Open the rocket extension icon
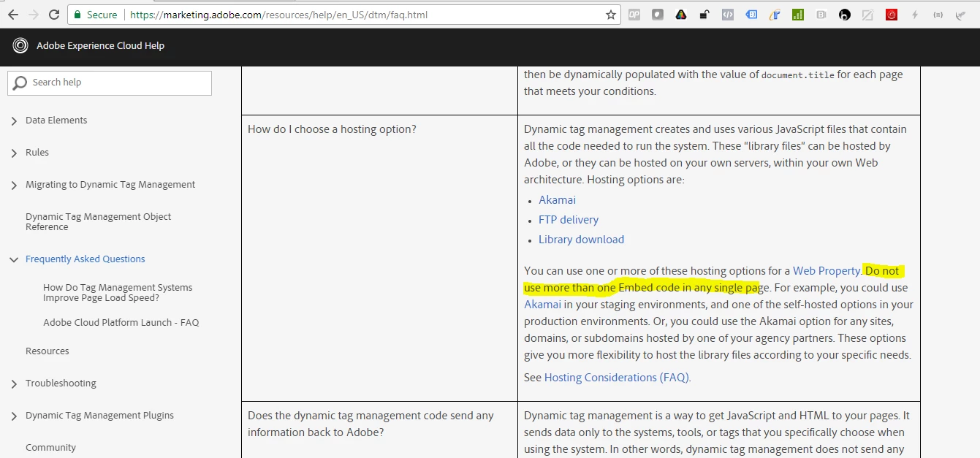 point(962,15)
